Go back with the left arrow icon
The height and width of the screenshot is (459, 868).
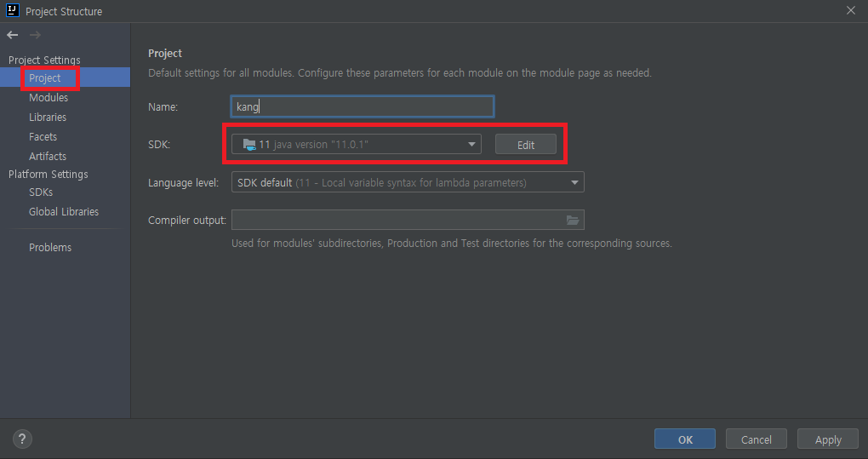12,36
